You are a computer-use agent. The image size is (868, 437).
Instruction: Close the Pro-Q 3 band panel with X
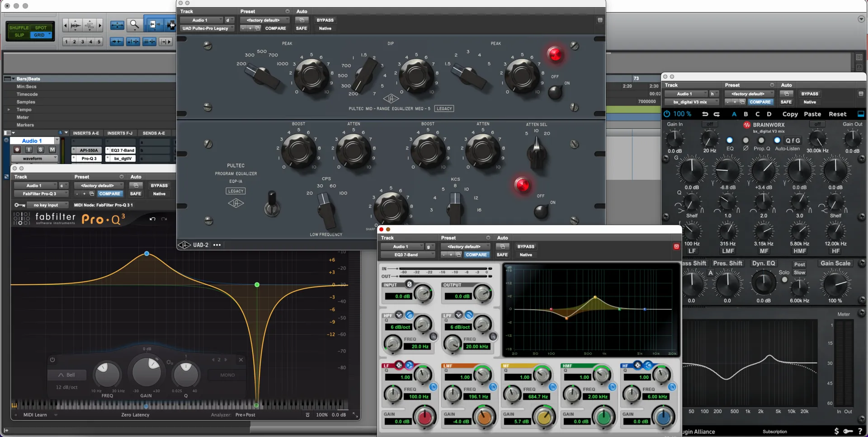(241, 360)
